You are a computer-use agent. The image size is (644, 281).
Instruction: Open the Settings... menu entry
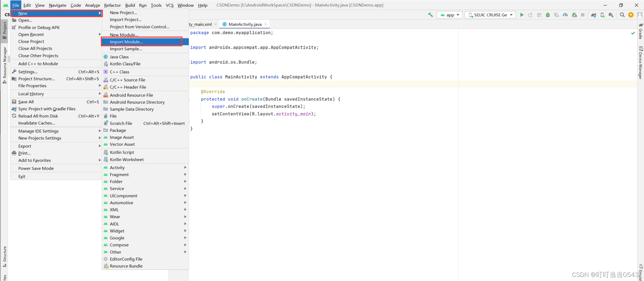(56, 72)
